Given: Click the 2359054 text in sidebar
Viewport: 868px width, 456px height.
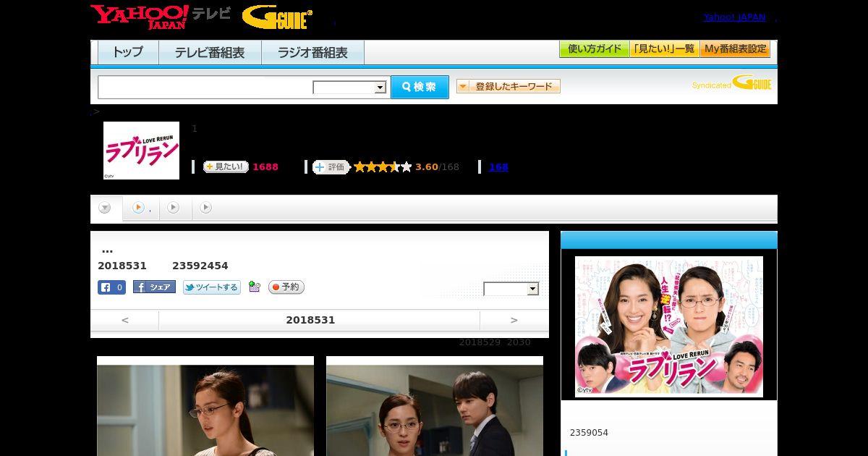Looking at the screenshot, I should tap(589, 433).
